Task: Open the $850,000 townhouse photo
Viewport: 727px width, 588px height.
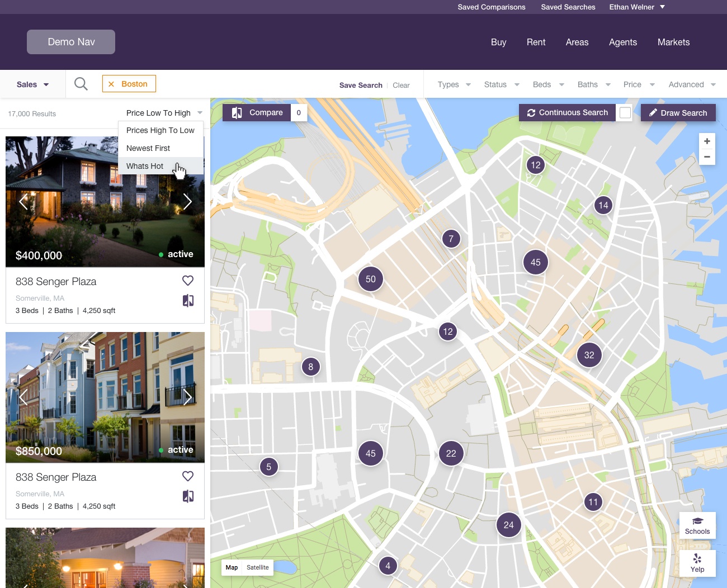Action: coord(105,397)
